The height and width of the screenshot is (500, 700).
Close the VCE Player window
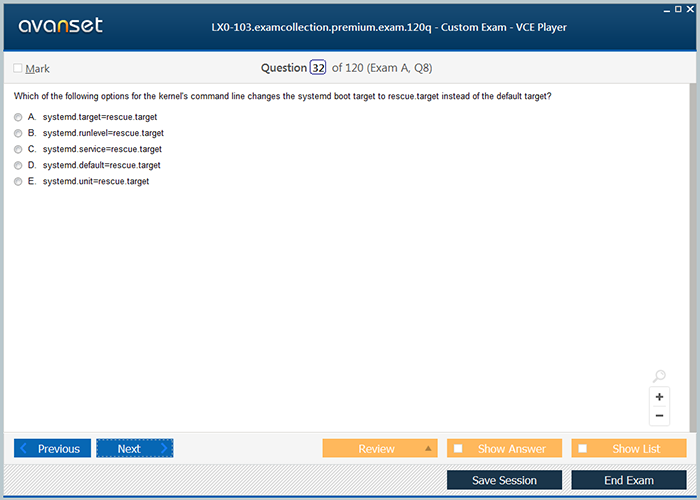pos(690,8)
